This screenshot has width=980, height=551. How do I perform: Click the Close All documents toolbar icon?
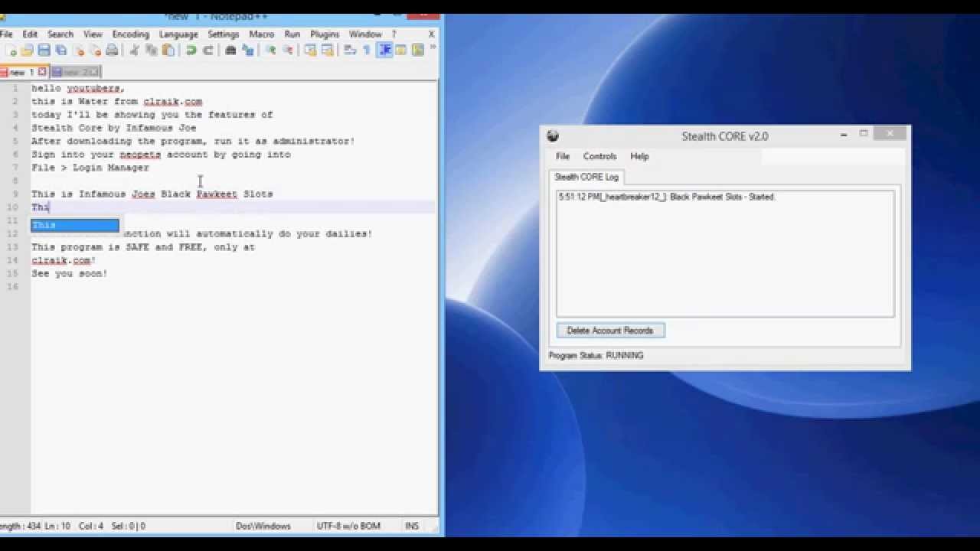point(95,51)
